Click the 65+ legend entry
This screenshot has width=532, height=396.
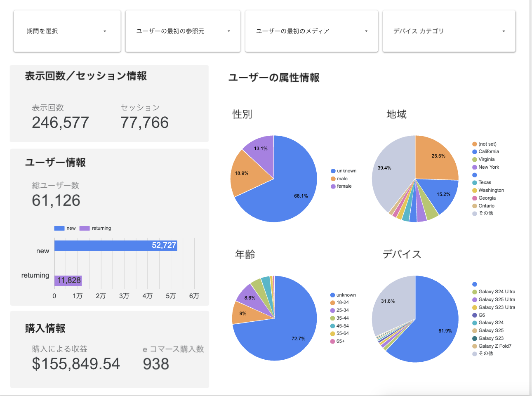[x=337, y=341]
